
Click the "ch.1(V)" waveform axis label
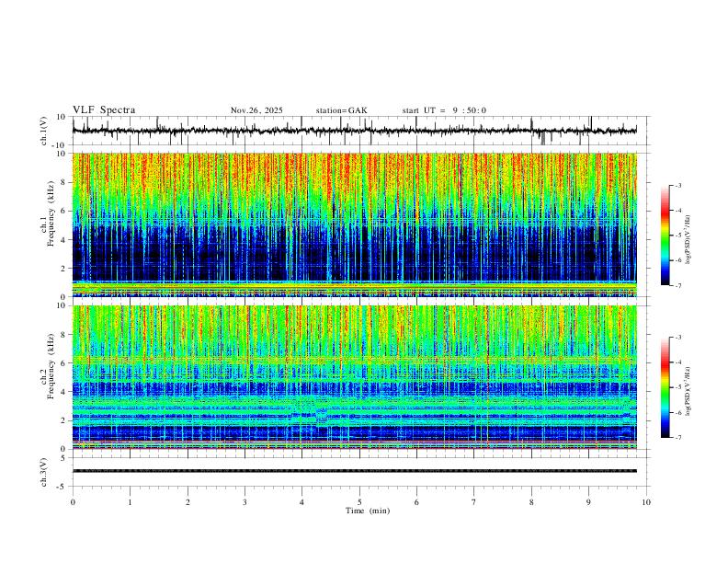point(44,131)
